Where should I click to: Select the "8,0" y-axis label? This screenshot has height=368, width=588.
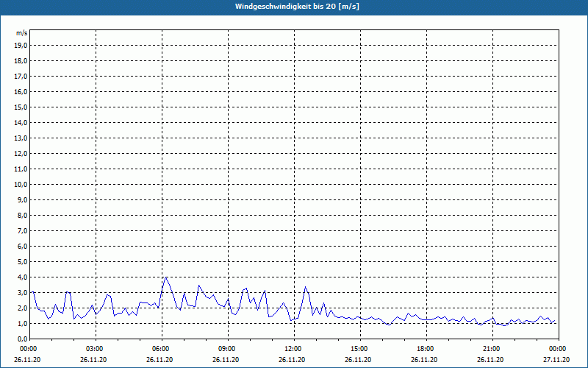click(x=22, y=215)
